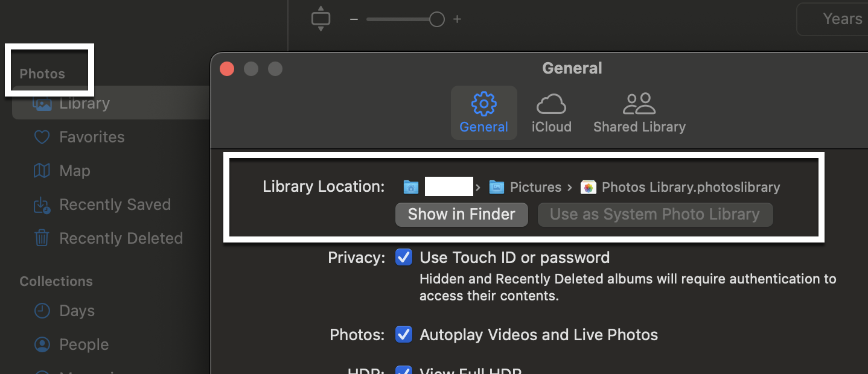
Task: Click the zoom in plus button
Action: tap(457, 19)
